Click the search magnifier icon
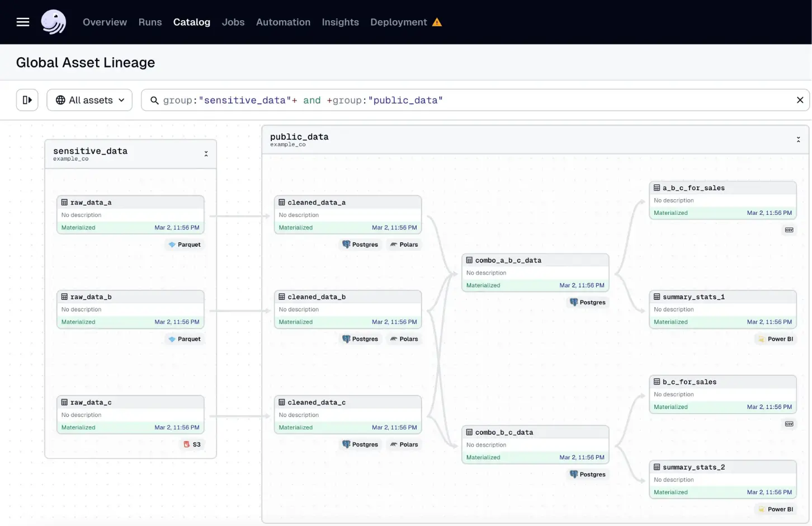 154,100
